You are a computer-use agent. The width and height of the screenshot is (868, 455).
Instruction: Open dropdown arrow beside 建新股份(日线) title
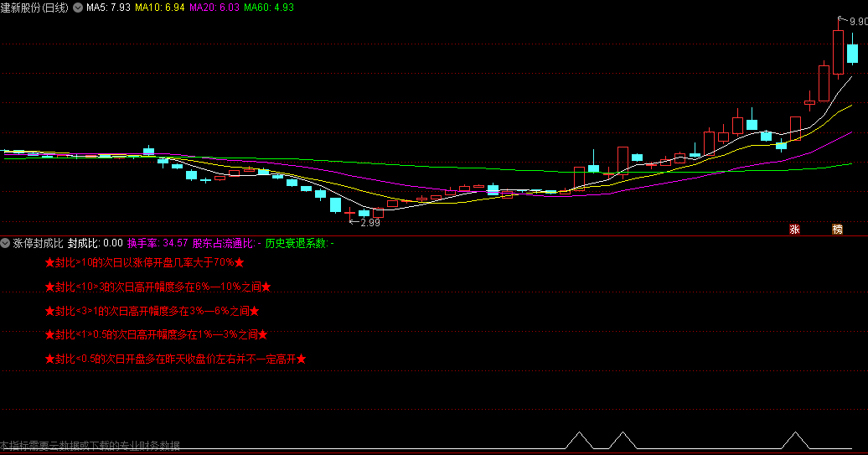click(78, 8)
